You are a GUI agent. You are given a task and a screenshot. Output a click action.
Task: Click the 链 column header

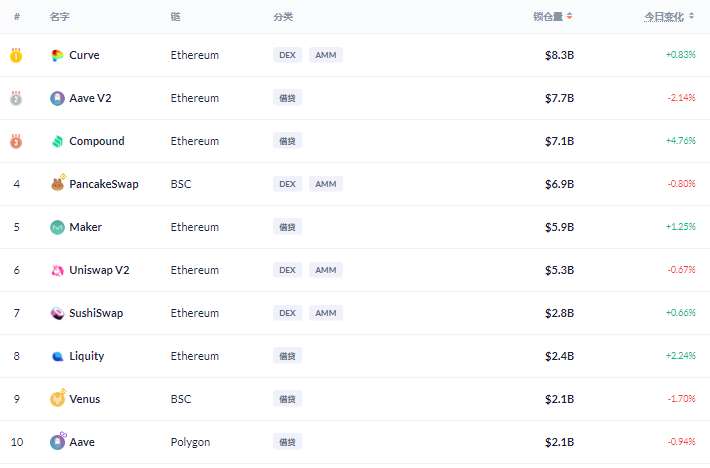pos(176,17)
